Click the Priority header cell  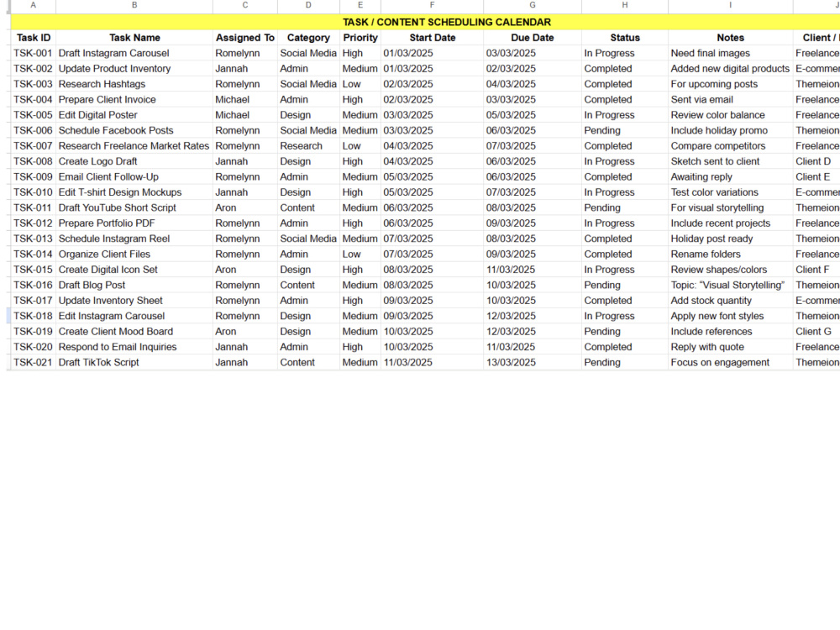(x=360, y=38)
